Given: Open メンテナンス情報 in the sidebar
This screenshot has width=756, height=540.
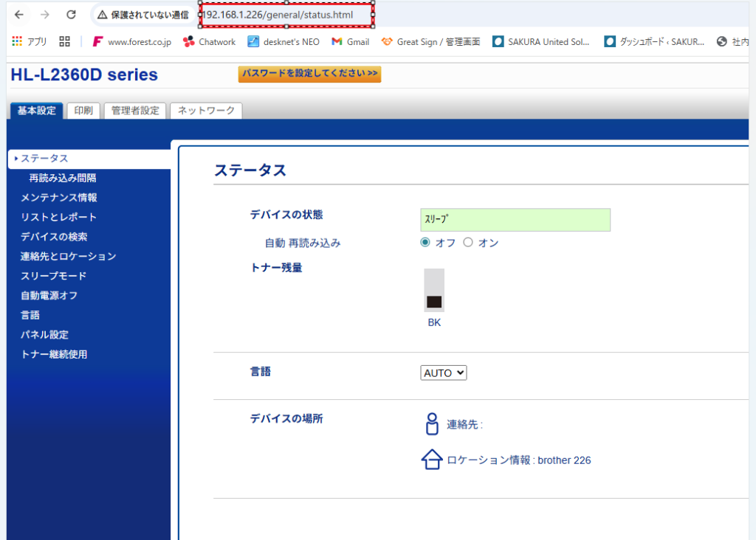Looking at the screenshot, I should [x=59, y=198].
